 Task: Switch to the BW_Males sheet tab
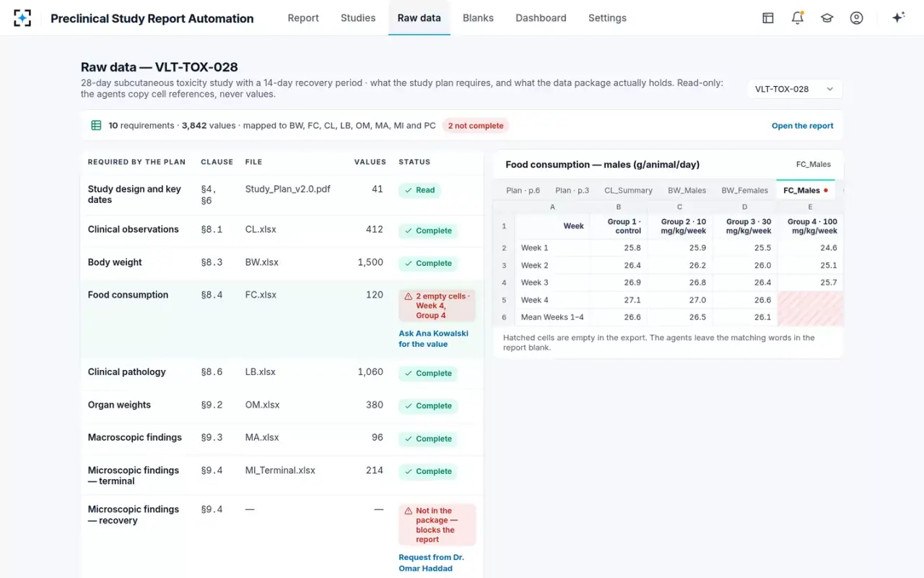coord(687,191)
